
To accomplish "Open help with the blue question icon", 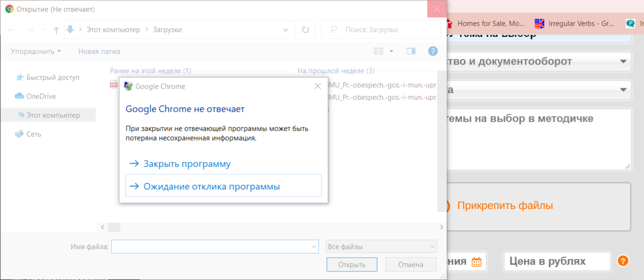I will [x=432, y=51].
